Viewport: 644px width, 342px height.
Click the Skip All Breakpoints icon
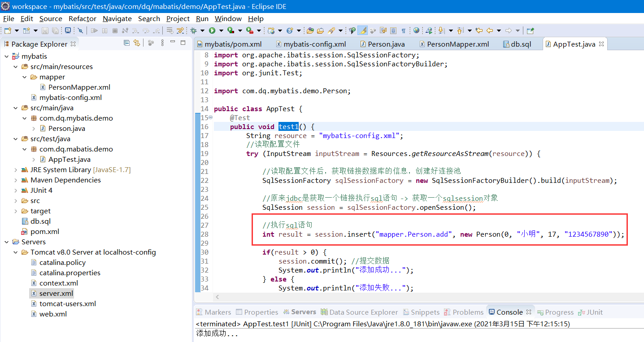[x=80, y=30]
